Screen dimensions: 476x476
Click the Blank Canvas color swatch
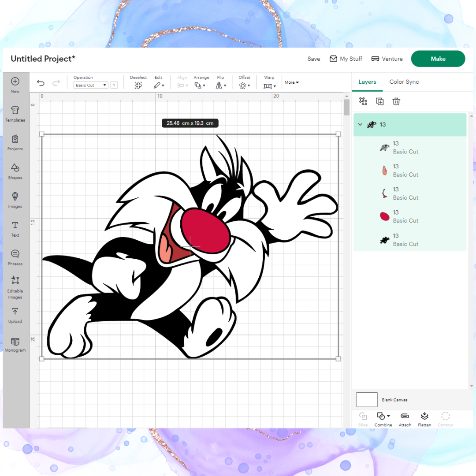(x=367, y=399)
